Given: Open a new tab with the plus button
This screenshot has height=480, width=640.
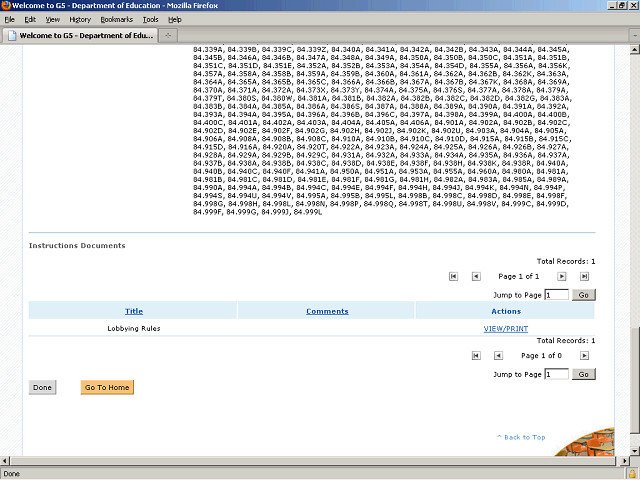Looking at the screenshot, I should (174, 35).
